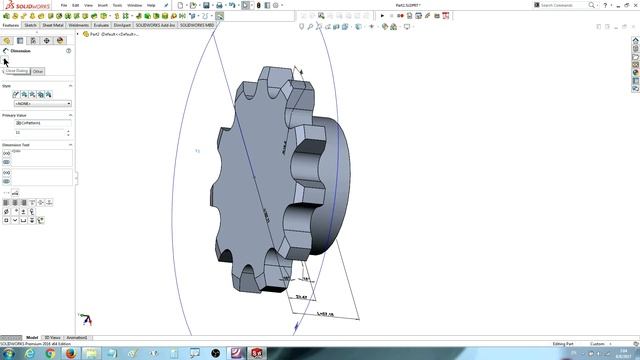Click the diameter symbol icon
The image size is (640, 360).
pos(6,212)
